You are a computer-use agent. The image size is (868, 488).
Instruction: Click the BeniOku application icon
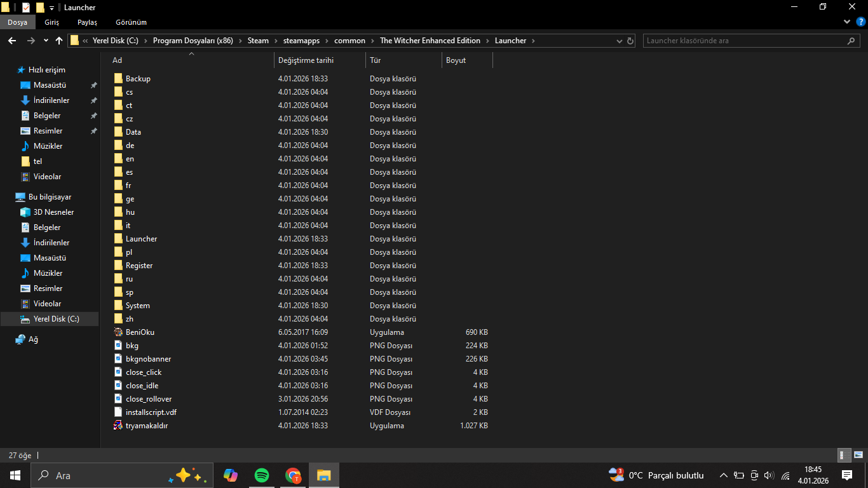(x=118, y=332)
